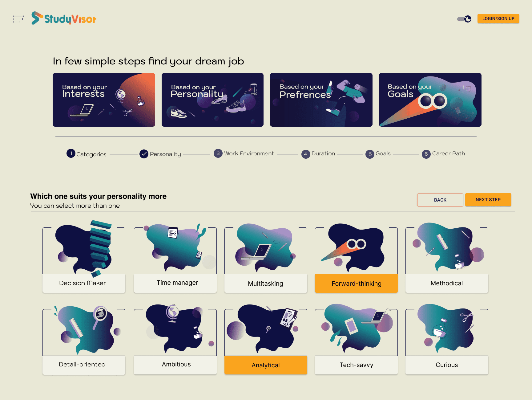The image size is (532, 400).
Task: Toggle the dark mode switch
Action: pyautogui.click(x=464, y=19)
